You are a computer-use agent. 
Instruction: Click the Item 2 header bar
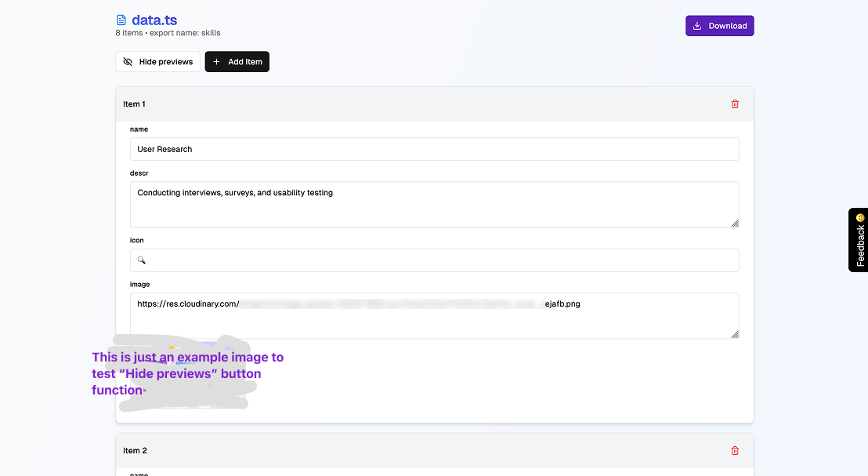(x=392, y=450)
